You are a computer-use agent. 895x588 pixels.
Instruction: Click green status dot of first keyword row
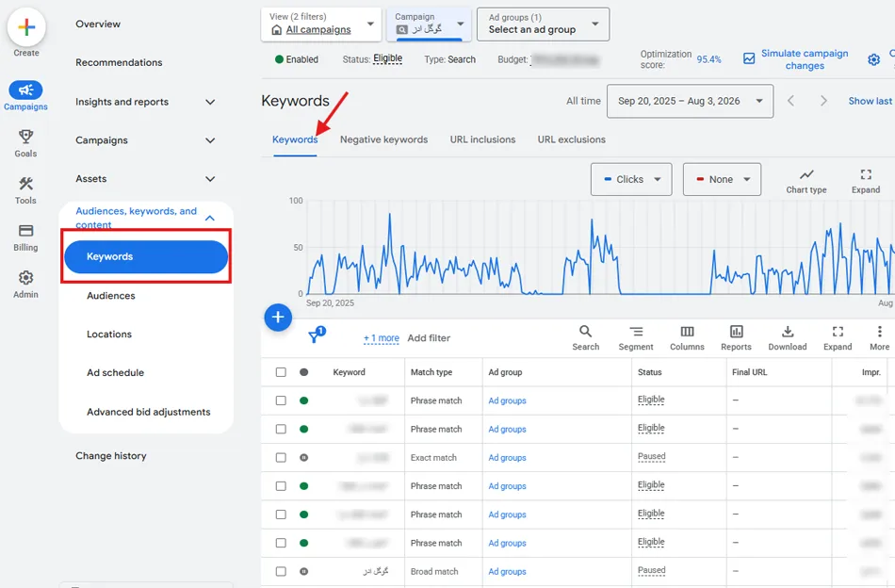point(303,400)
